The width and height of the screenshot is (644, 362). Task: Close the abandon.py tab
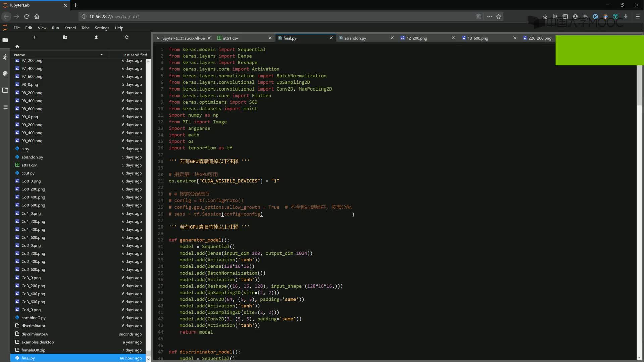392,38
